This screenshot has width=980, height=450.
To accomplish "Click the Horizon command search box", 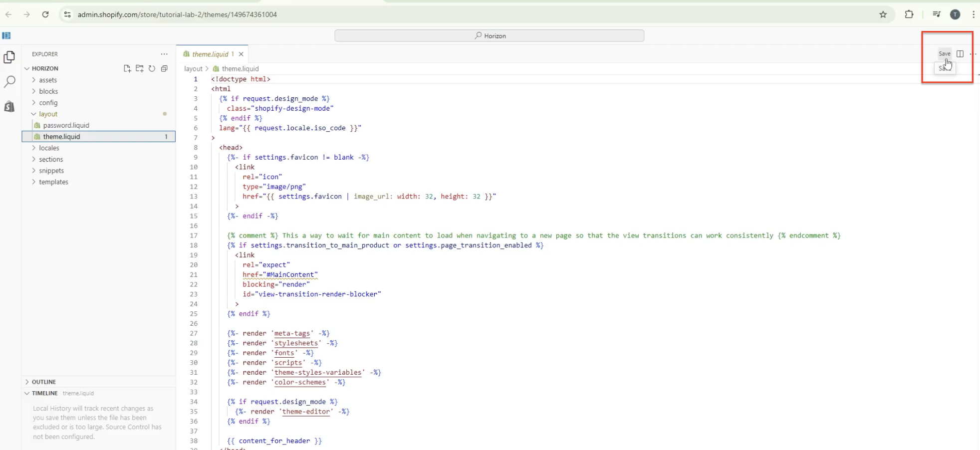I will point(489,35).
